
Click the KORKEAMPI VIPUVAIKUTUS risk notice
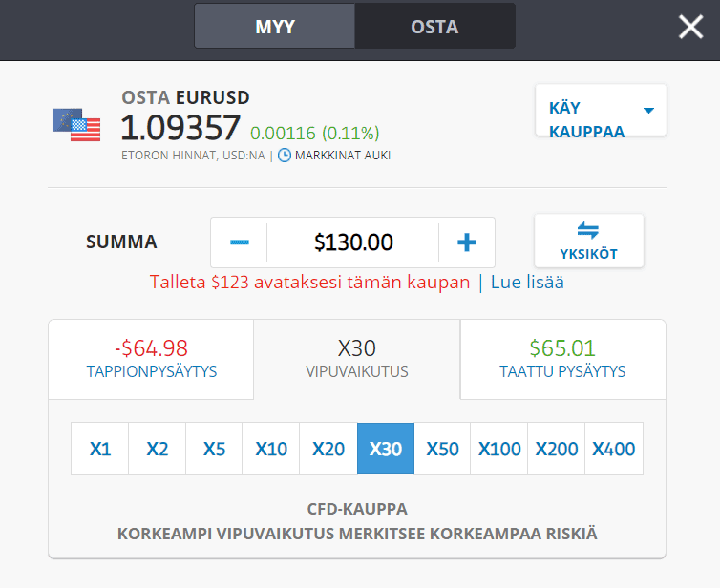(x=357, y=534)
